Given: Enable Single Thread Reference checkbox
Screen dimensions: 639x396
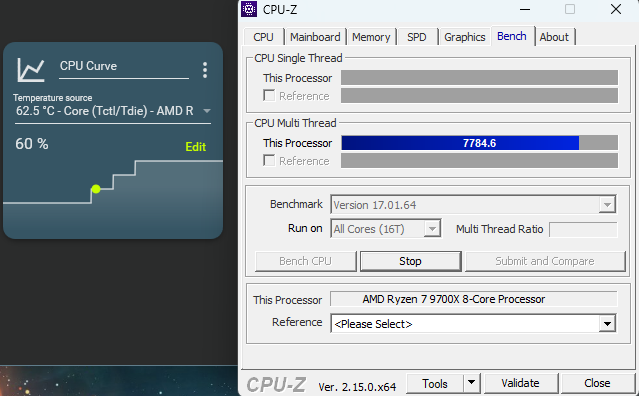Looking at the screenshot, I should click(269, 95).
